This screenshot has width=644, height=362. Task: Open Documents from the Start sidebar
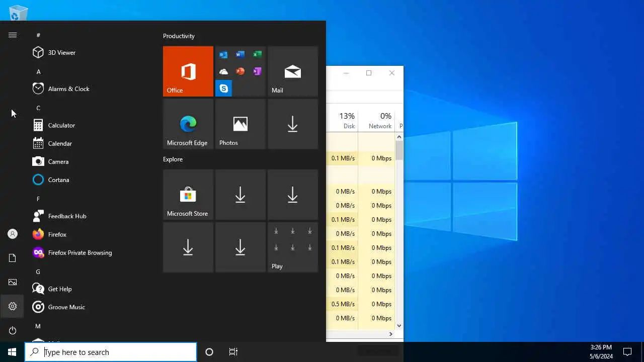13,258
